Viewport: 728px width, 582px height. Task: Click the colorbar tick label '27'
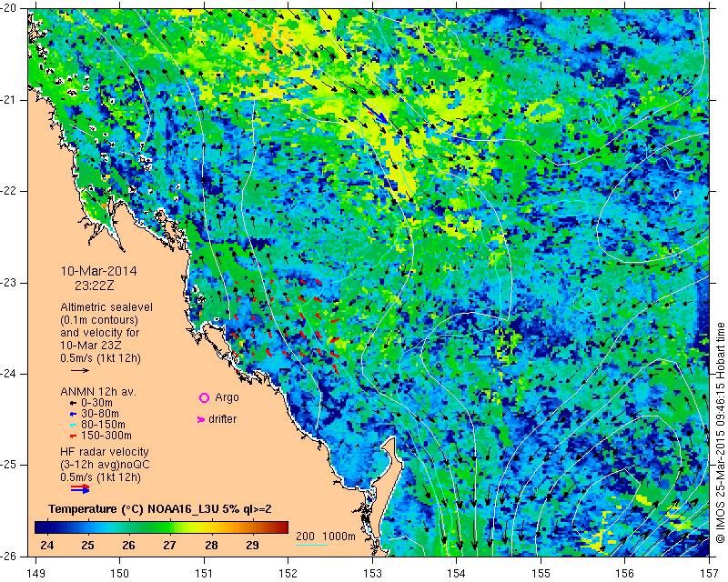pyautogui.click(x=170, y=545)
